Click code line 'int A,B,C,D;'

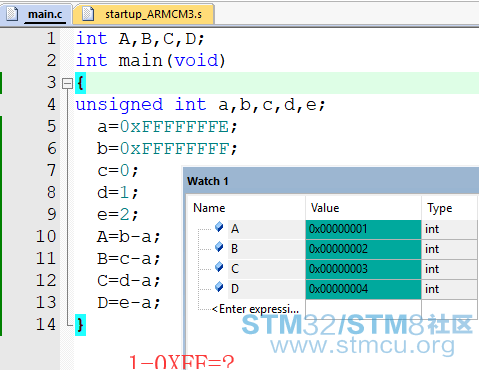pos(140,39)
